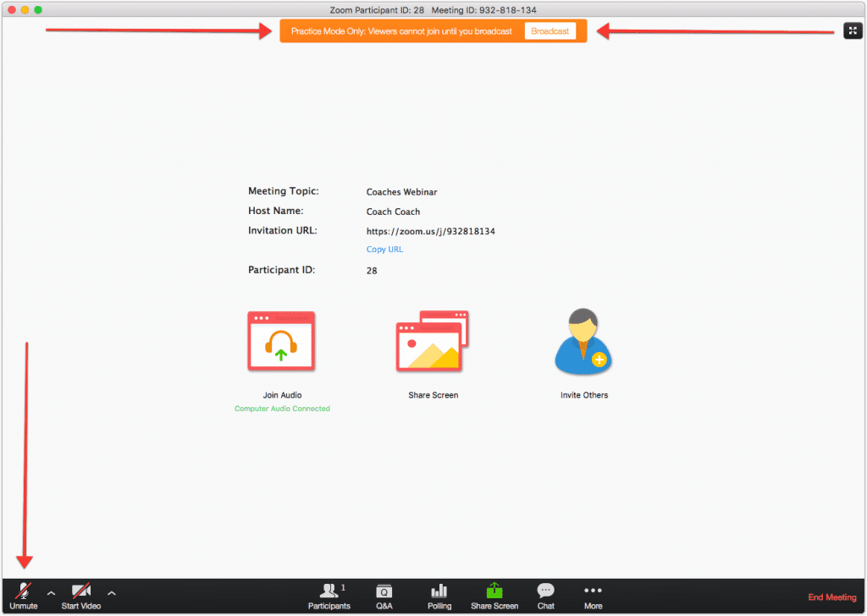Copy URL link under invitation address
This screenshot has height=616, width=867.
(x=385, y=249)
